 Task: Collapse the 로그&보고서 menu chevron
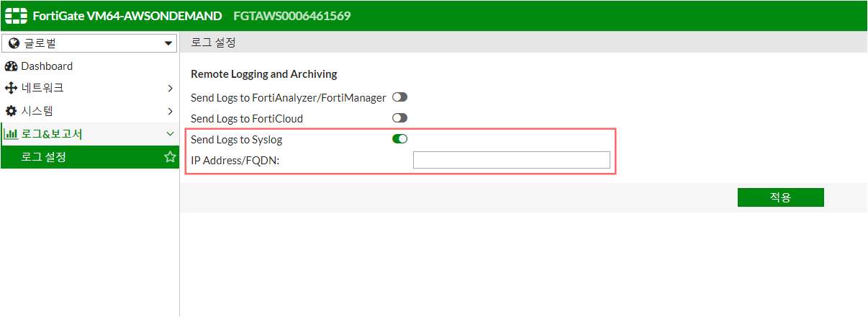coord(170,134)
